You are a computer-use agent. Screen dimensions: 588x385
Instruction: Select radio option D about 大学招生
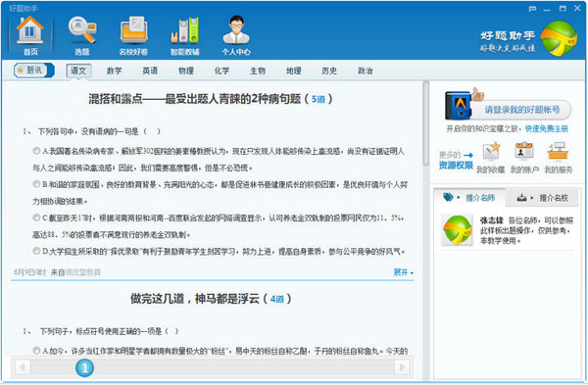pyautogui.click(x=36, y=251)
